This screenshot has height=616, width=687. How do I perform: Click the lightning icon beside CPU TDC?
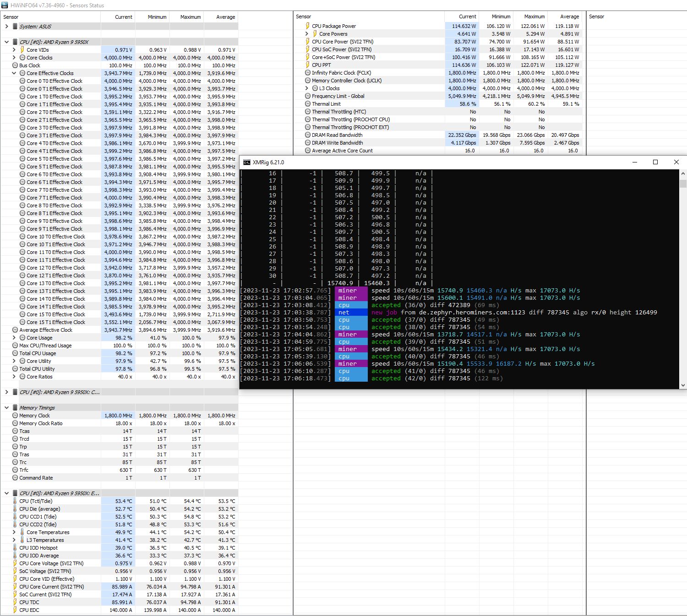tap(15, 602)
